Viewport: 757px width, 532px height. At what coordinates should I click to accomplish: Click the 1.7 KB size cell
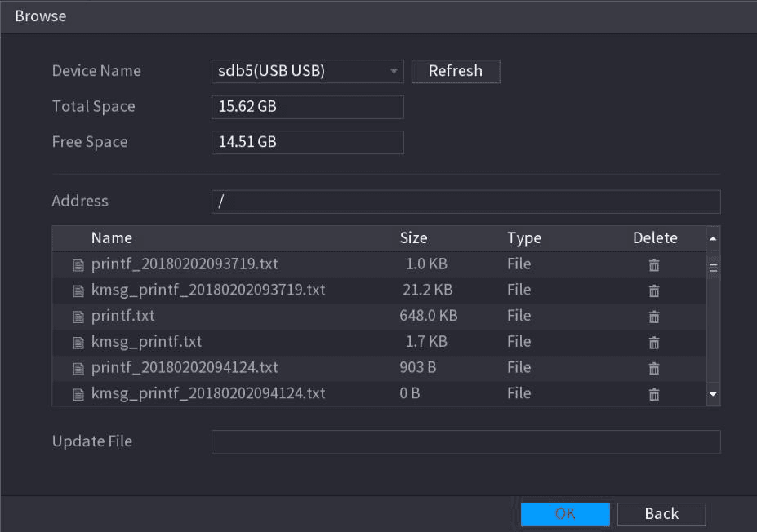(426, 342)
